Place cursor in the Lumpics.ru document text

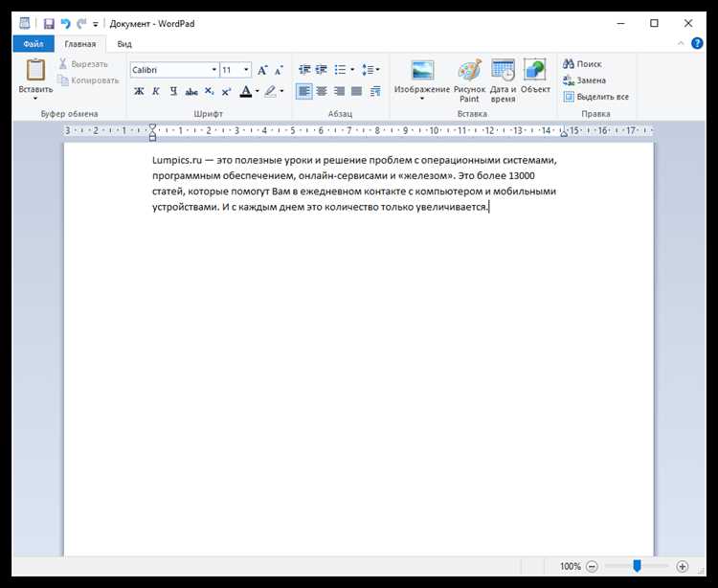click(x=354, y=184)
